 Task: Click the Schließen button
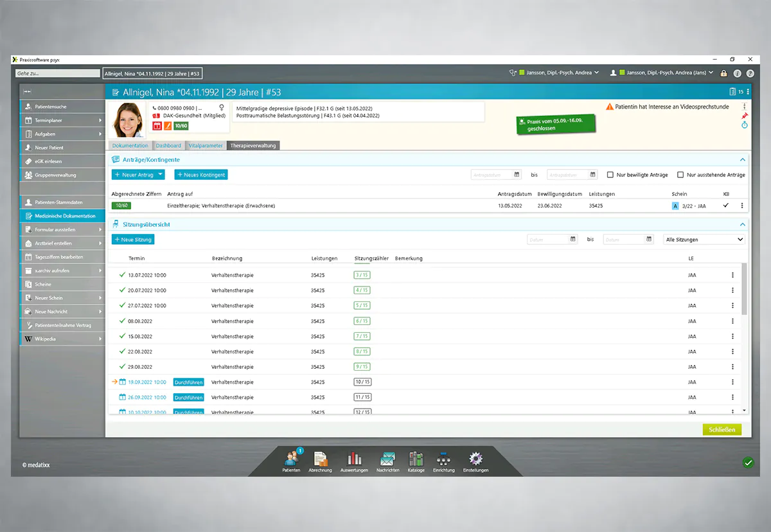click(x=722, y=430)
